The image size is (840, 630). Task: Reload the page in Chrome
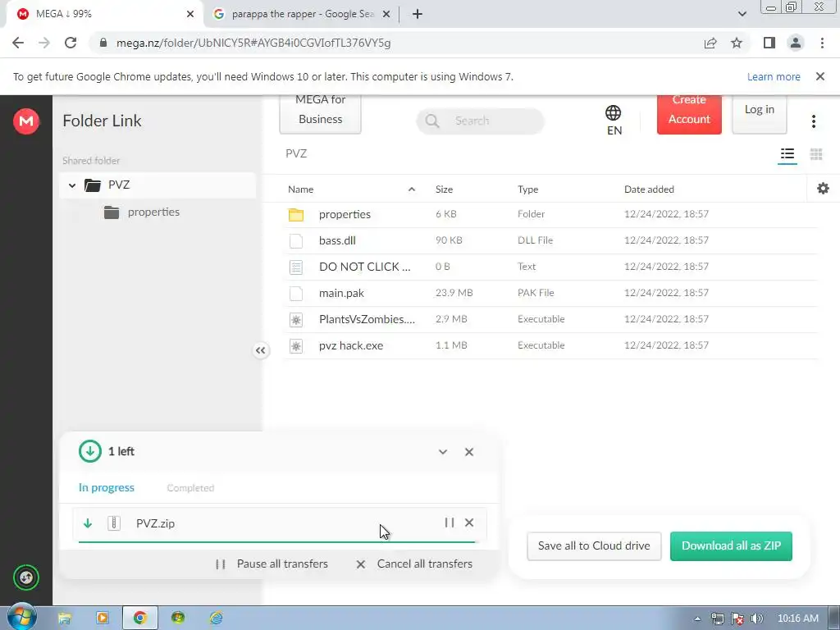pyautogui.click(x=71, y=43)
